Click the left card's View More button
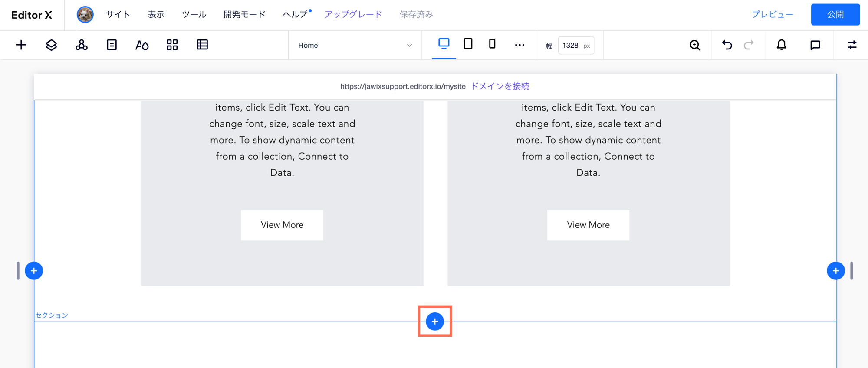Screen dimensions: 868x368 (282, 225)
